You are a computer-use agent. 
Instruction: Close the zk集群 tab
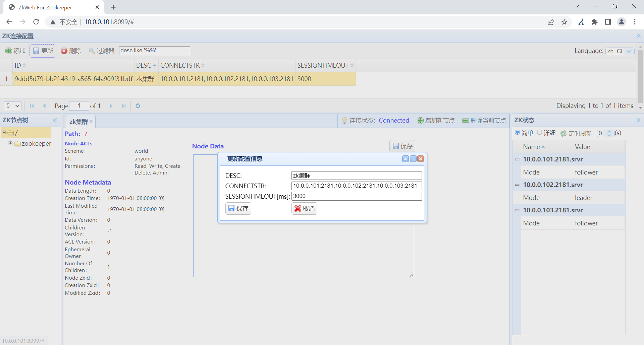coord(91,122)
